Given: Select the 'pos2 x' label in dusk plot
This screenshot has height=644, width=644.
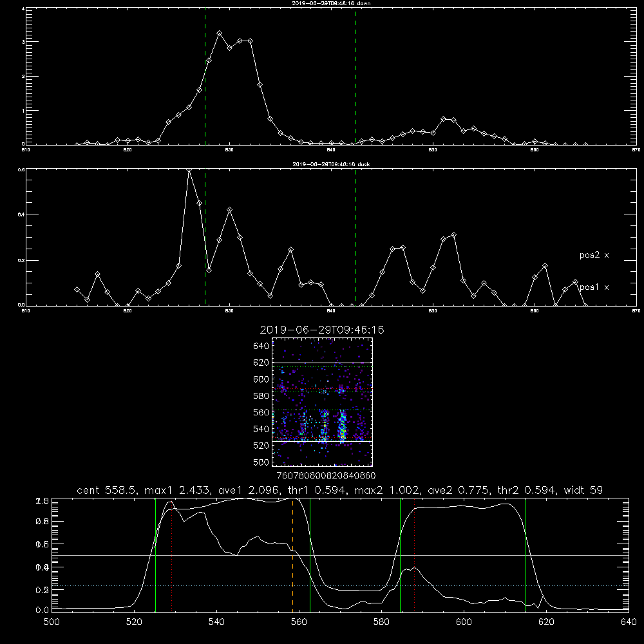Looking at the screenshot, I should pos(594,255).
